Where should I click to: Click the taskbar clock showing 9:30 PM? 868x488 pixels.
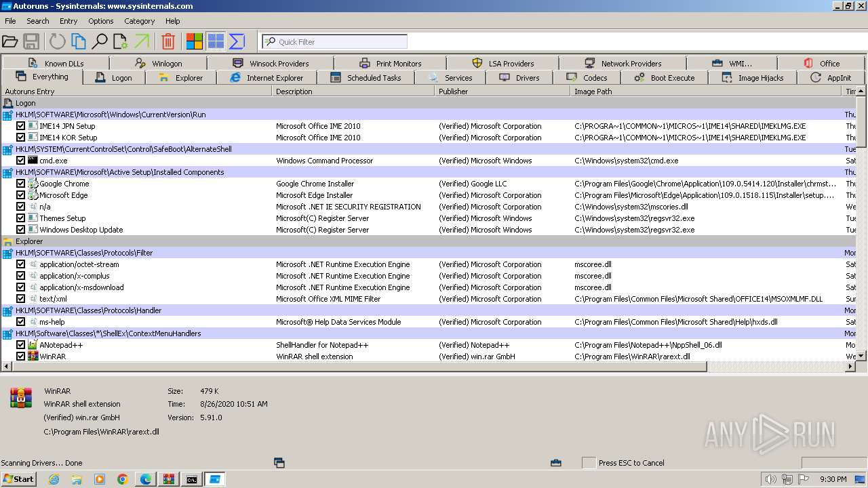(x=833, y=479)
